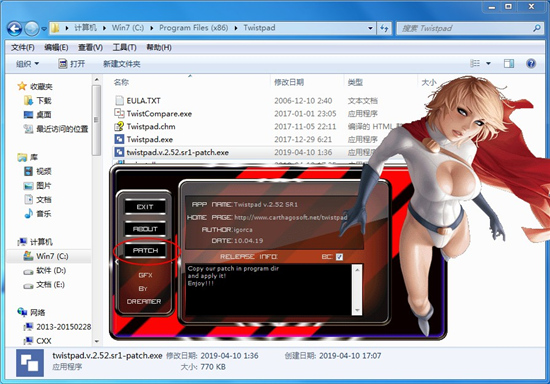Select Program Files (x86) breadcrumb segment
The height and width of the screenshot is (384, 550).
(193, 28)
